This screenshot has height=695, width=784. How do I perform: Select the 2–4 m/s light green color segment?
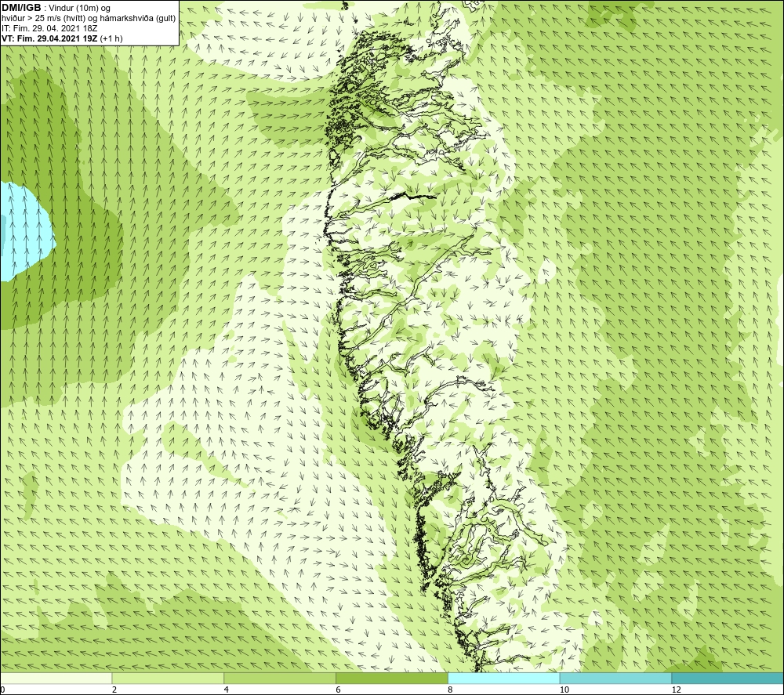pyautogui.click(x=168, y=678)
